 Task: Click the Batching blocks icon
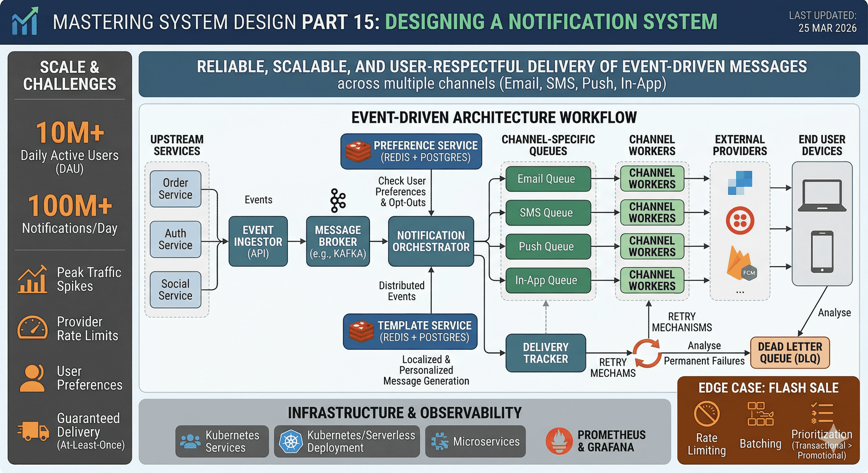coord(760,414)
